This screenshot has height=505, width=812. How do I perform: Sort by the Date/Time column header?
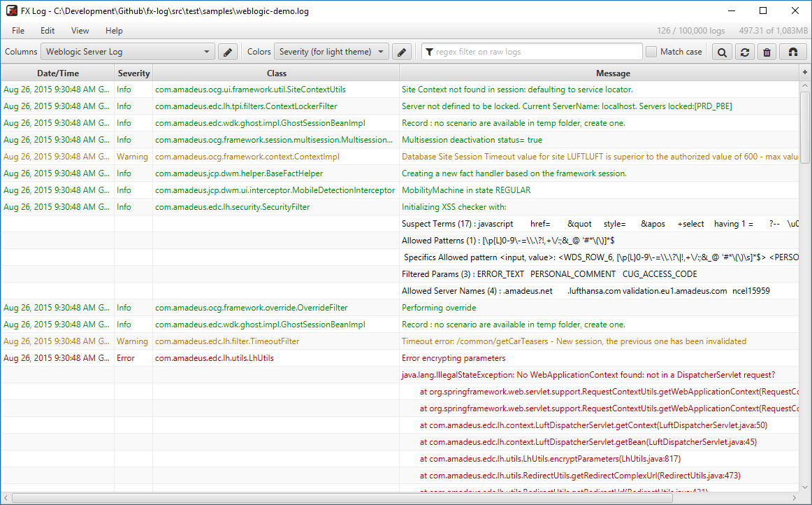[58, 73]
